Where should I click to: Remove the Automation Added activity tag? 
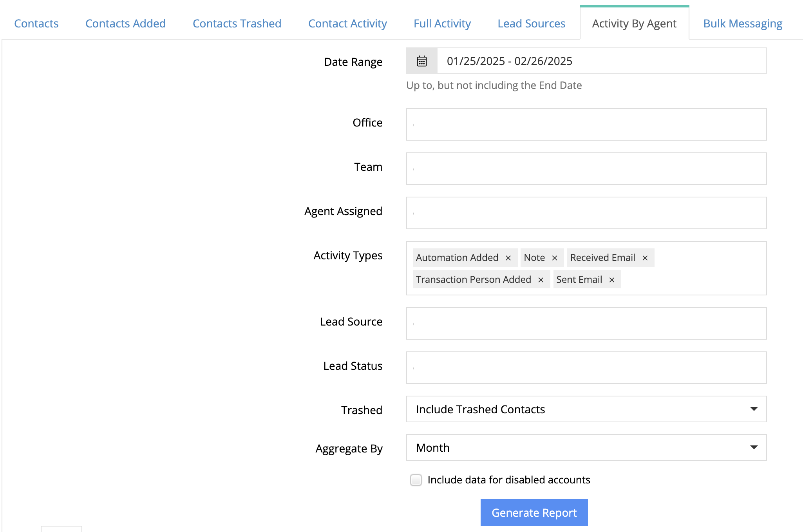tap(508, 258)
